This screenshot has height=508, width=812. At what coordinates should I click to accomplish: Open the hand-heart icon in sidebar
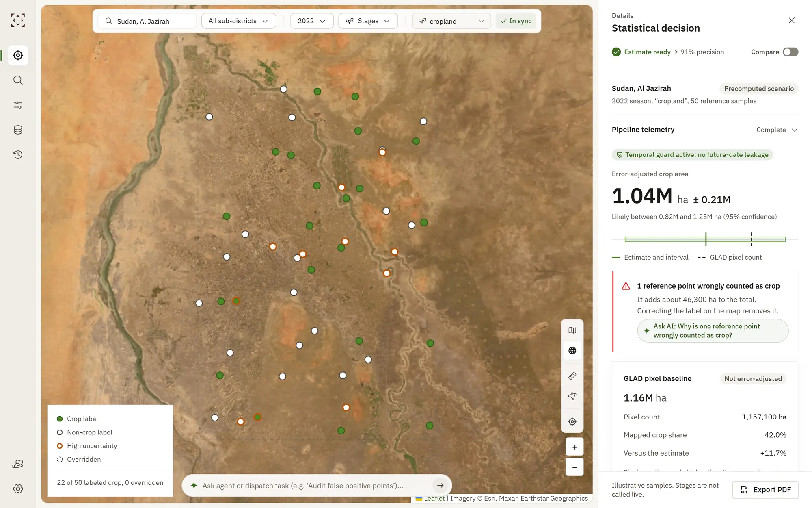18,464
